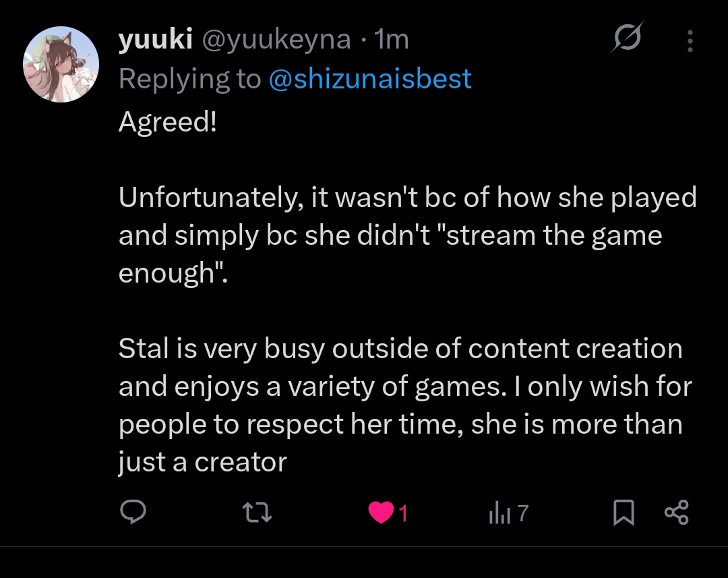This screenshot has width=728, height=578.
Task: Repost this tweet with the retweet icon
Action: [x=256, y=514]
